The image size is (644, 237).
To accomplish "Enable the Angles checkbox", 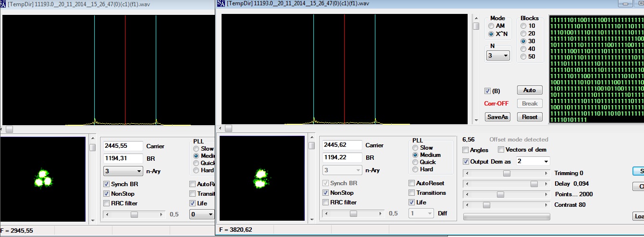I will coord(465,150).
